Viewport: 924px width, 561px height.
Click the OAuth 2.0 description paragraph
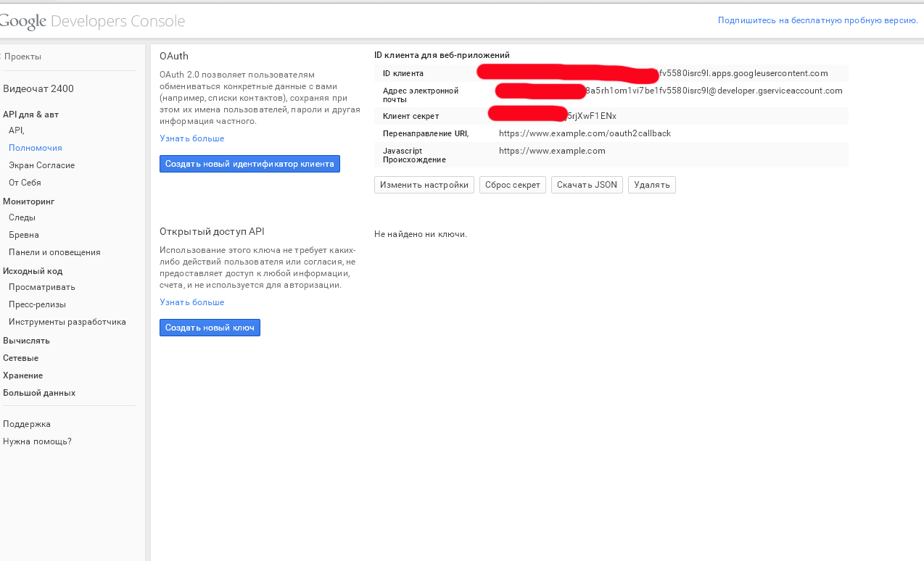[259, 98]
